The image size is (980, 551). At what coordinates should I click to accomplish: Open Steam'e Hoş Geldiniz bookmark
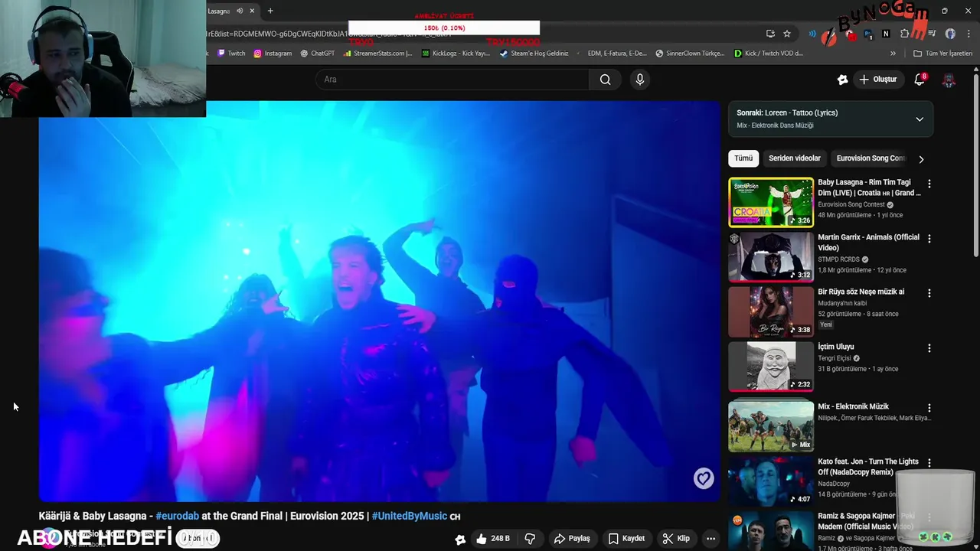click(x=534, y=54)
